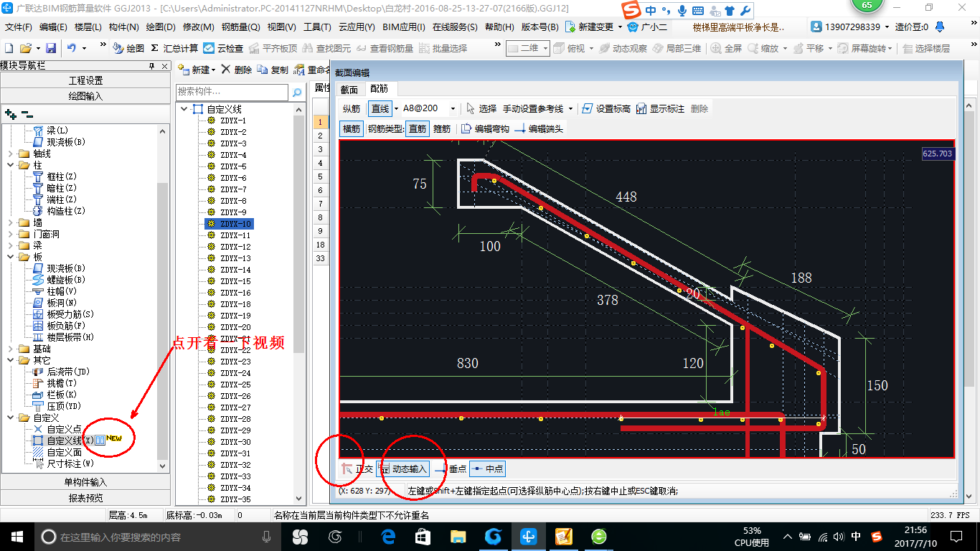The width and height of the screenshot is (980, 551).
Task: Launch 云检查 cloud check
Action: [223, 48]
